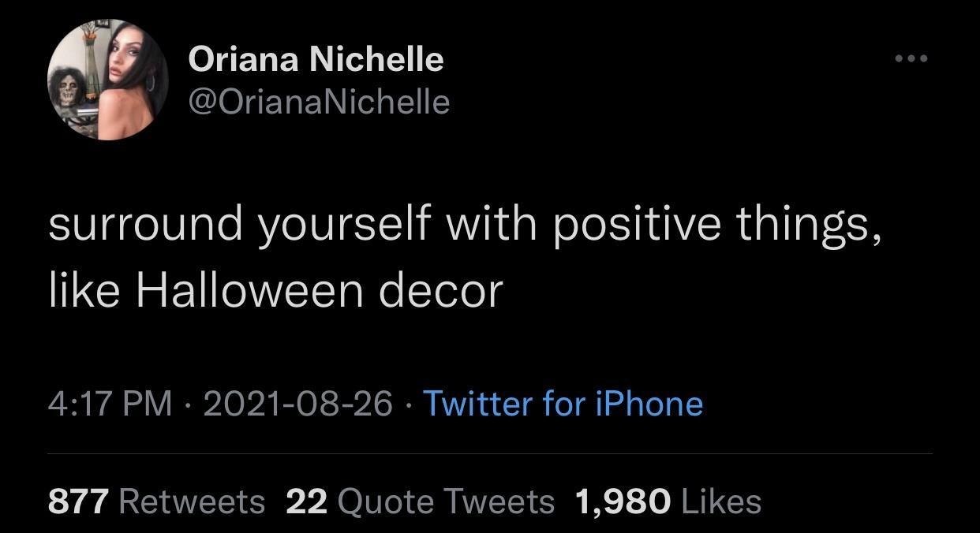Click the 877 retweet count number
The width and height of the screenshot is (980, 533).
[x=78, y=501]
